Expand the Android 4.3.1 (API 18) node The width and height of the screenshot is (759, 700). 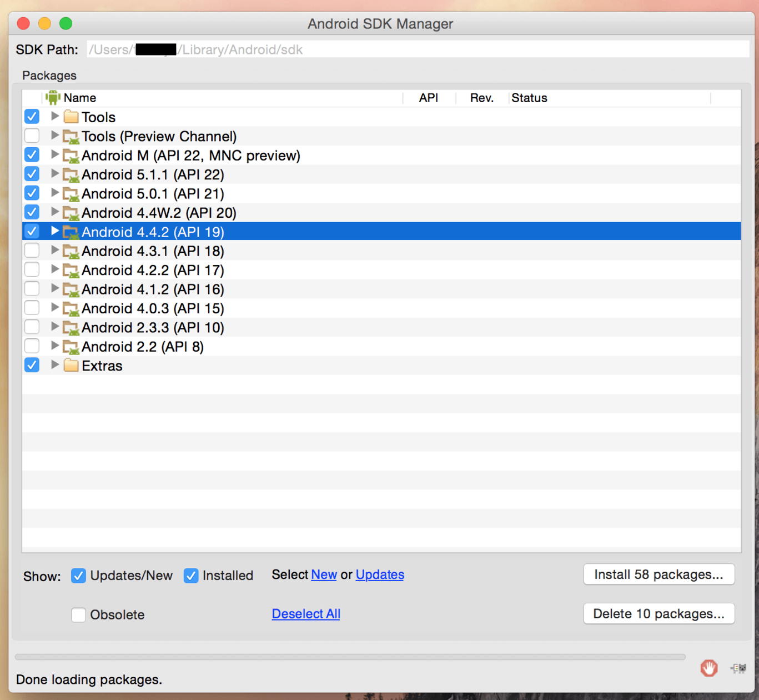click(x=54, y=250)
